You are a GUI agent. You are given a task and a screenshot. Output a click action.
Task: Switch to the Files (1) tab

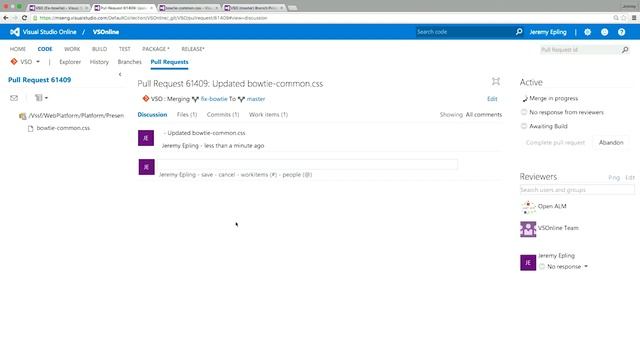tap(187, 115)
